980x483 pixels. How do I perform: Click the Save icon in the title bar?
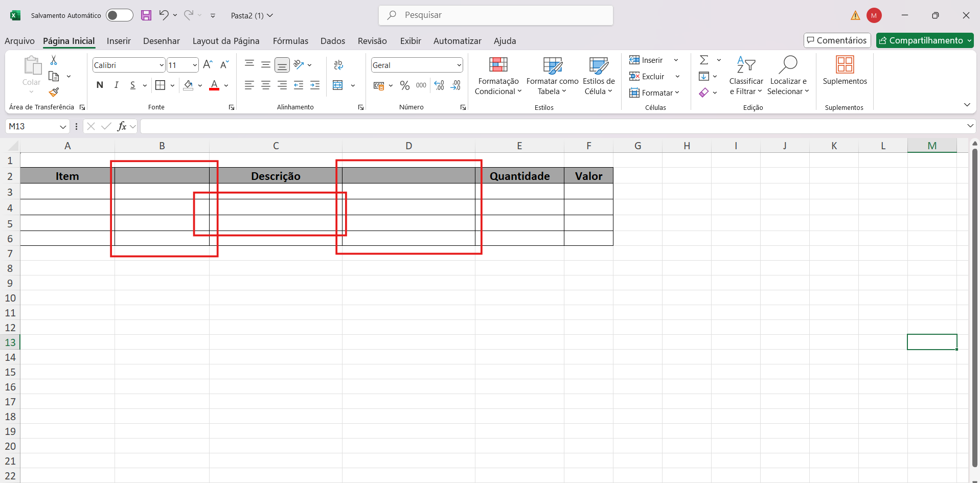pyautogui.click(x=146, y=15)
